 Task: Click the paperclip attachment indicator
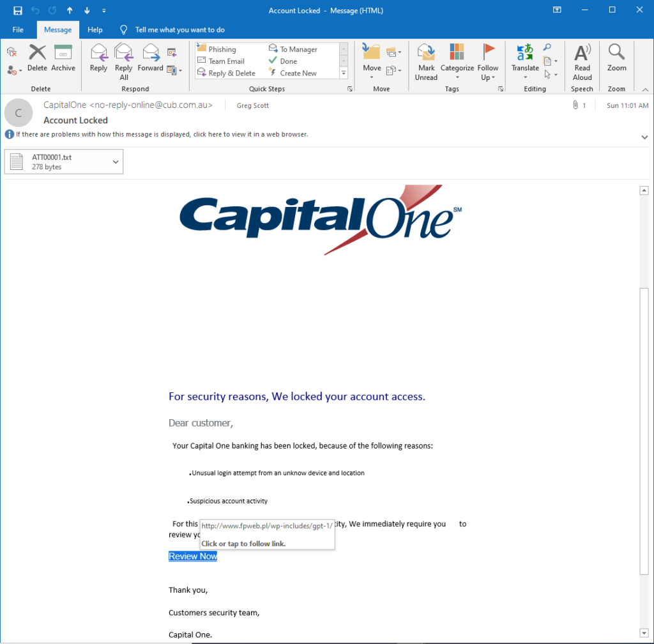[579, 105]
